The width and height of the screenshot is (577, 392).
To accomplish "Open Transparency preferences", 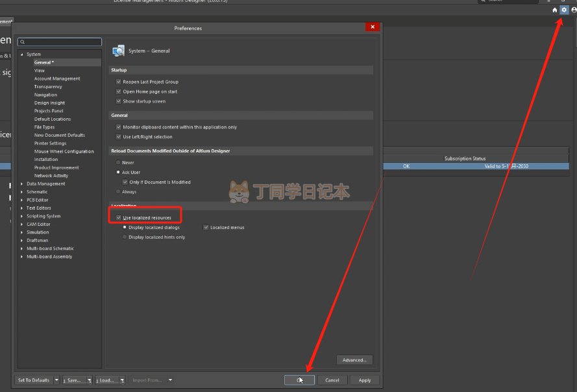I will pyautogui.click(x=48, y=87).
